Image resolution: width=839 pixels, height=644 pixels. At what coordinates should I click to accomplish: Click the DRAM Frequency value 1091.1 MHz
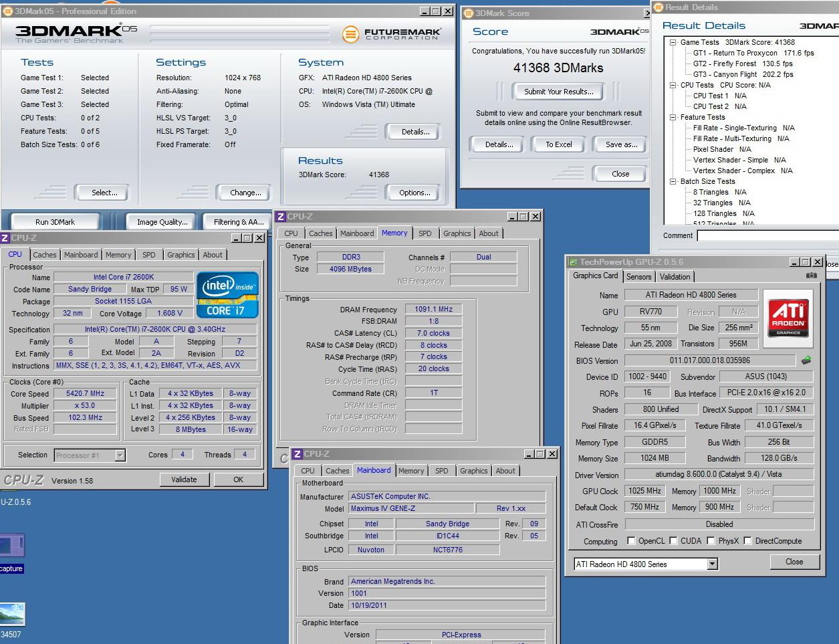[x=433, y=309]
